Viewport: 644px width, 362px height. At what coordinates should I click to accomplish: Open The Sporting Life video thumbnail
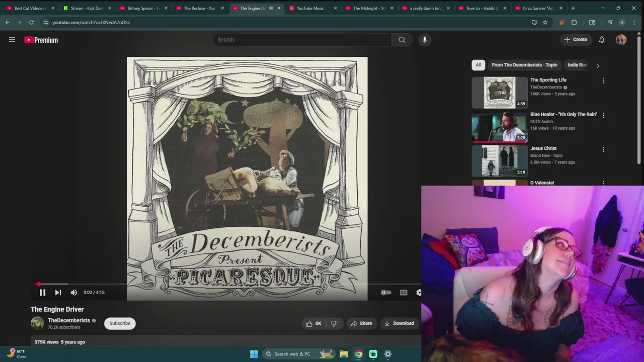pos(500,93)
